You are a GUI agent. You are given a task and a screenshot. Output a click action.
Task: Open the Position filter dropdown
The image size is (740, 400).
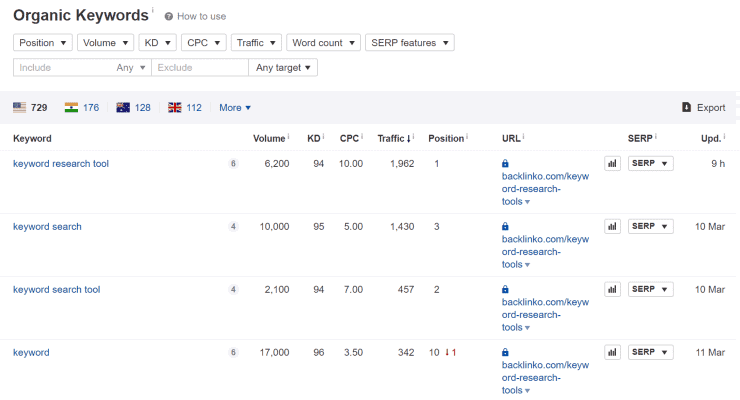coord(44,43)
